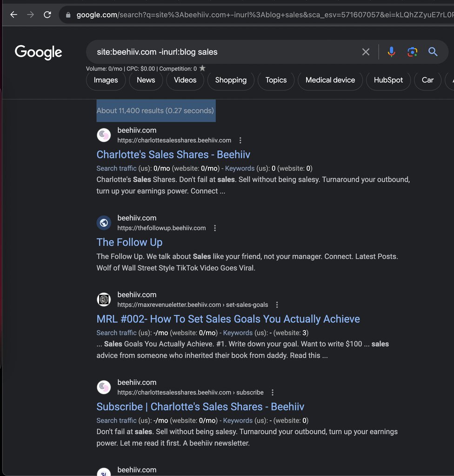The image size is (454, 476).
Task: Click the https://thefollowup.beehiiv.com URL text
Action: [x=162, y=228]
